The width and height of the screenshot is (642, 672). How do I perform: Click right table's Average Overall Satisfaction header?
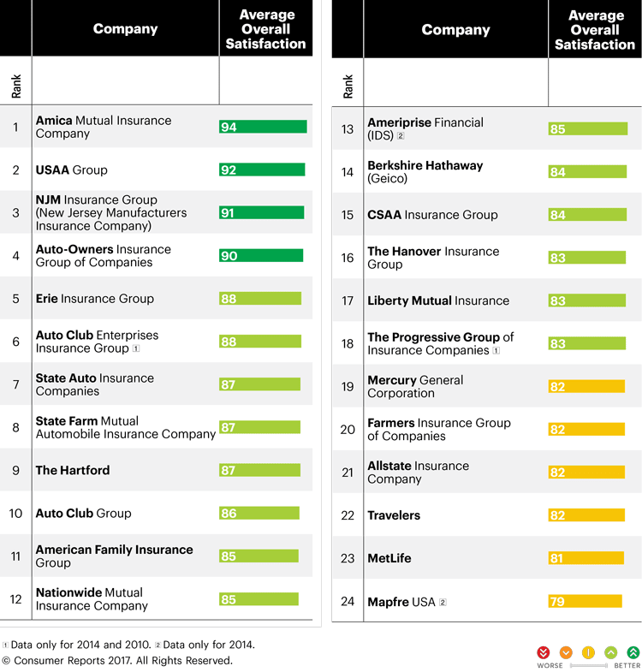tap(595, 29)
